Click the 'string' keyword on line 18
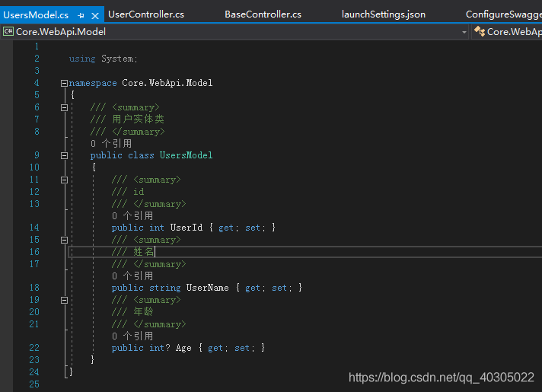This screenshot has width=542, height=392. pyautogui.click(x=165, y=288)
